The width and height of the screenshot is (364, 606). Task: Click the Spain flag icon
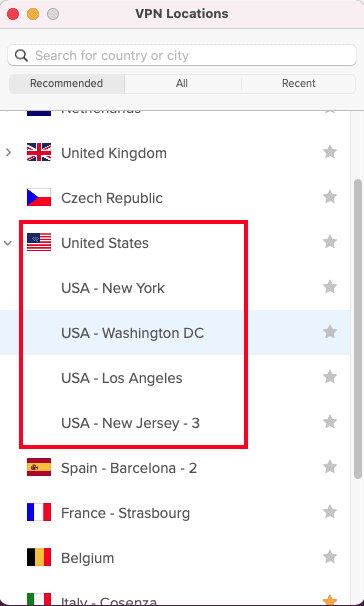pyautogui.click(x=39, y=467)
